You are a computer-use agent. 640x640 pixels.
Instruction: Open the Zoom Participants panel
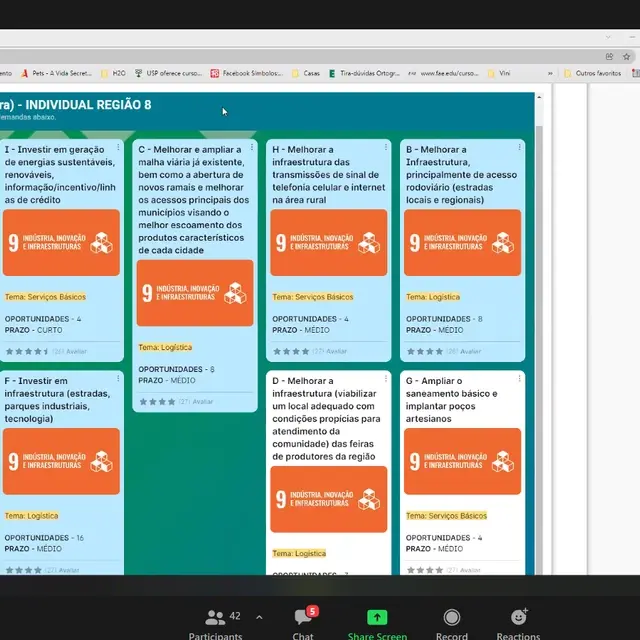pos(215,623)
